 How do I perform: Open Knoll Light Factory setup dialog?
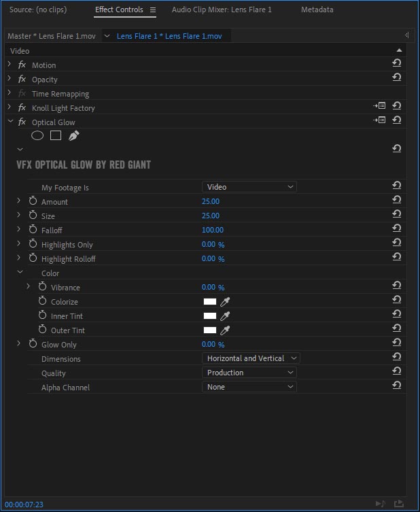(x=379, y=106)
